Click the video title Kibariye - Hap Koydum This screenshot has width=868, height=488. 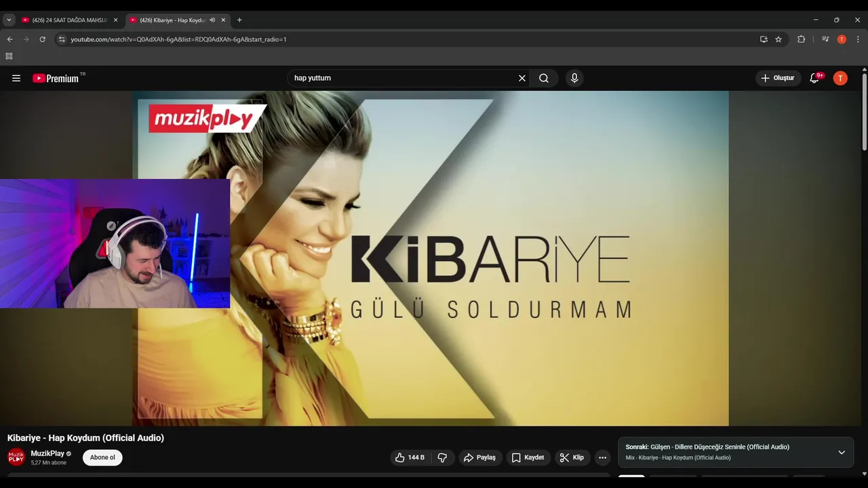[85, 438]
